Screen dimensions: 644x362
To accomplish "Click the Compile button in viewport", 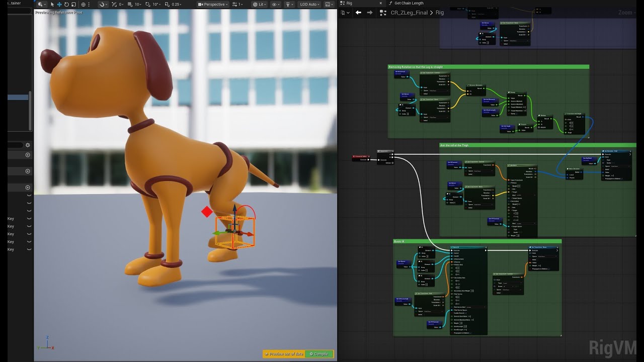I will pyautogui.click(x=319, y=354).
